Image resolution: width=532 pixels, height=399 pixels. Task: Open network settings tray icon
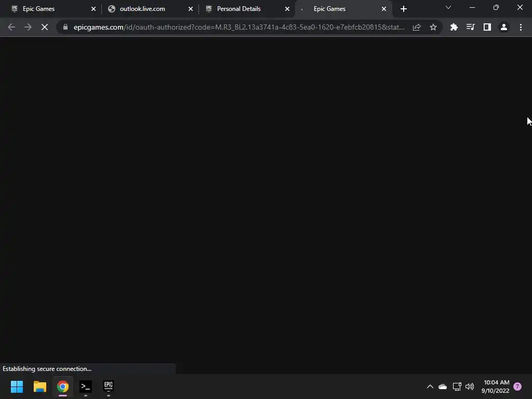[x=457, y=387]
